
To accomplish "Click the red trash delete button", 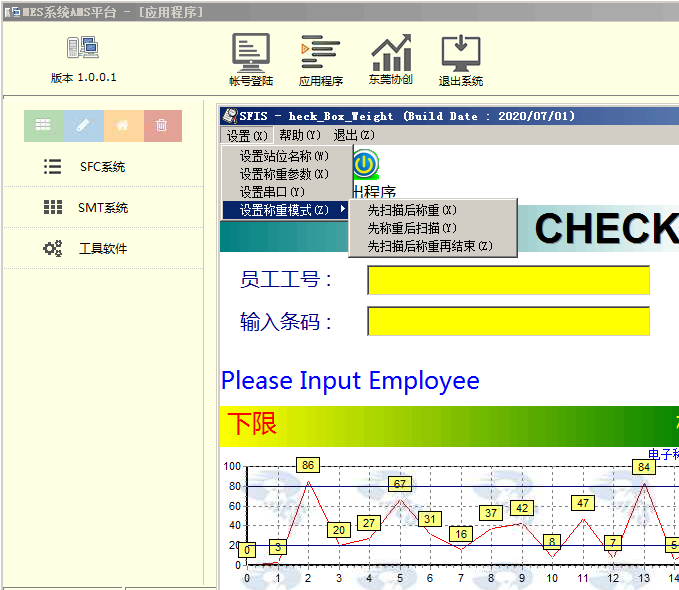I will click(x=162, y=126).
